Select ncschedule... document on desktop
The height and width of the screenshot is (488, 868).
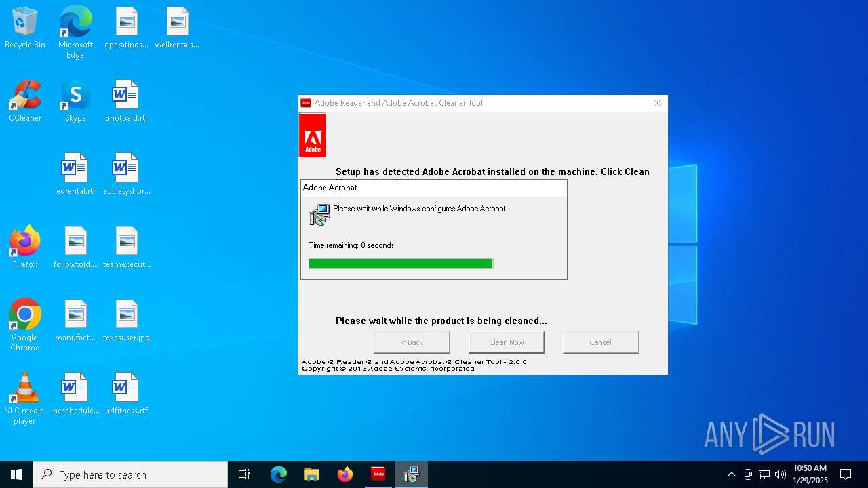pos(75,394)
